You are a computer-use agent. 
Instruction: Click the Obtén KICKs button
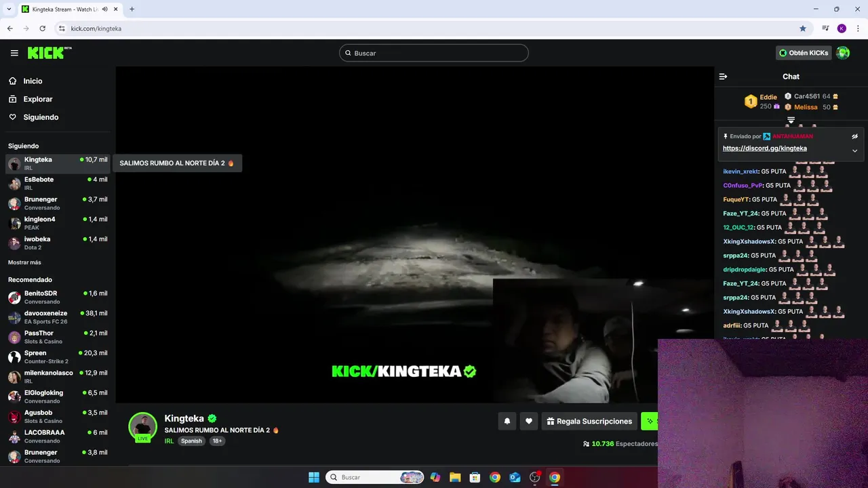point(804,53)
